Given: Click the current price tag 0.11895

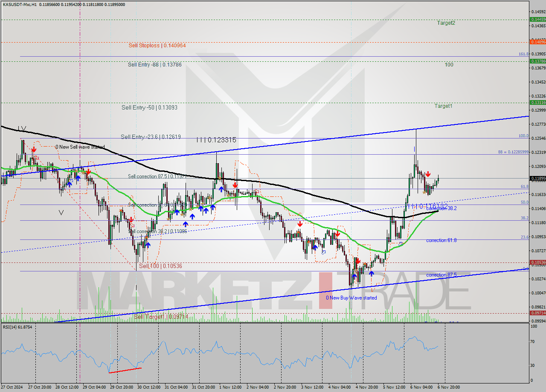Looking at the screenshot, I should coord(537,178).
